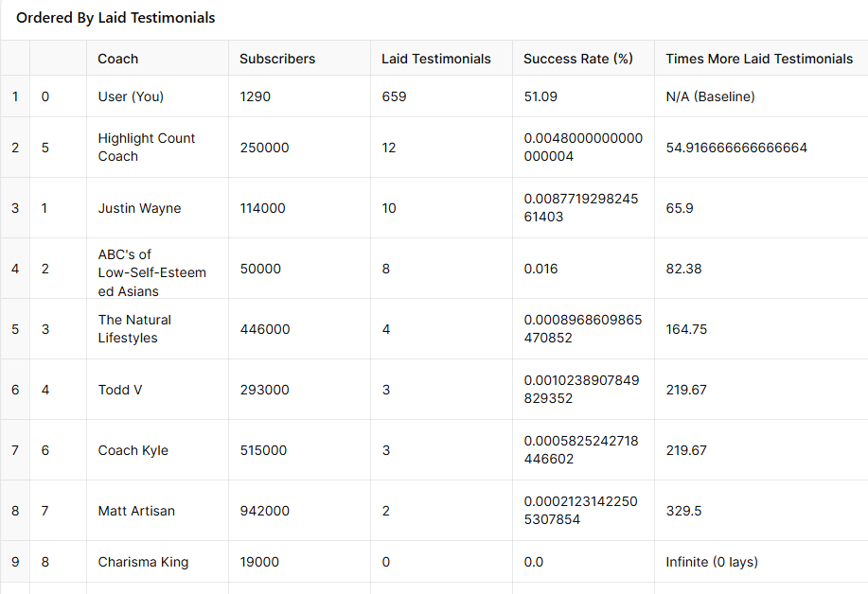Click the N/A (Baseline) cell
The width and height of the screenshot is (868, 594).
point(710,96)
